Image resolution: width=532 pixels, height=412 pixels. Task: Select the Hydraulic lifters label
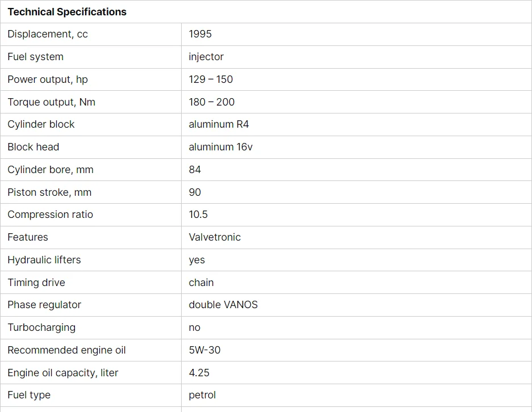(x=44, y=260)
